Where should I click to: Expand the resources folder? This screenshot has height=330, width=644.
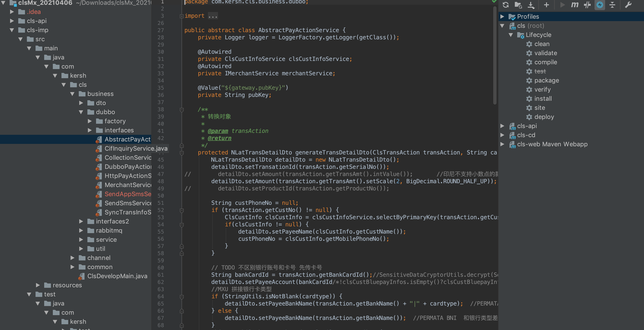point(38,285)
